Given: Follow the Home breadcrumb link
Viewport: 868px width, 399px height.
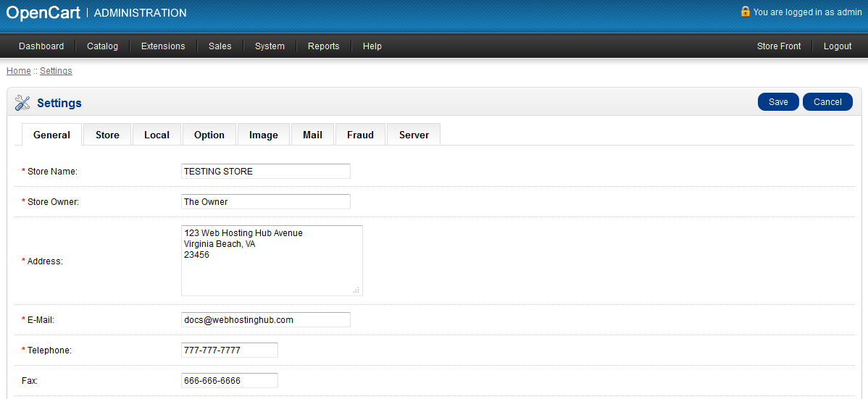Looking at the screenshot, I should pos(18,71).
